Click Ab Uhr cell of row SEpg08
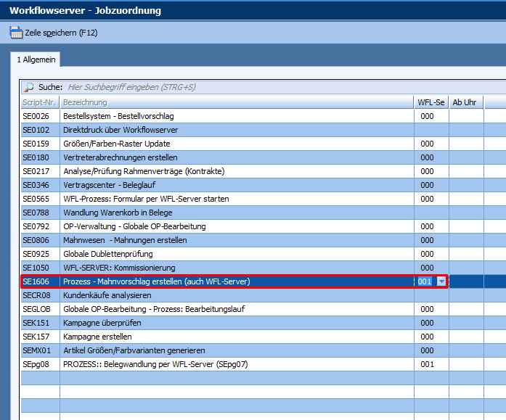The height and width of the screenshot is (420, 506). (466, 364)
